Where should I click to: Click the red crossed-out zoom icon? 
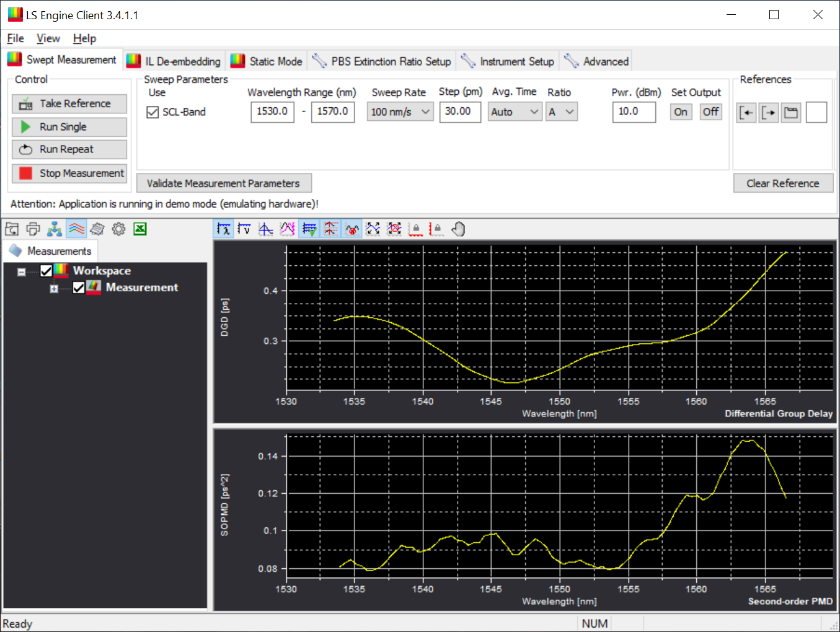coord(394,229)
